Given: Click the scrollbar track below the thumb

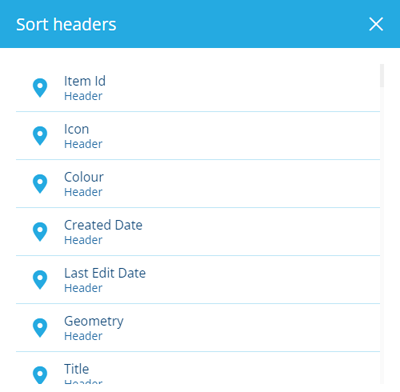Looking at the screenshot, I should (x=382, y=233).
